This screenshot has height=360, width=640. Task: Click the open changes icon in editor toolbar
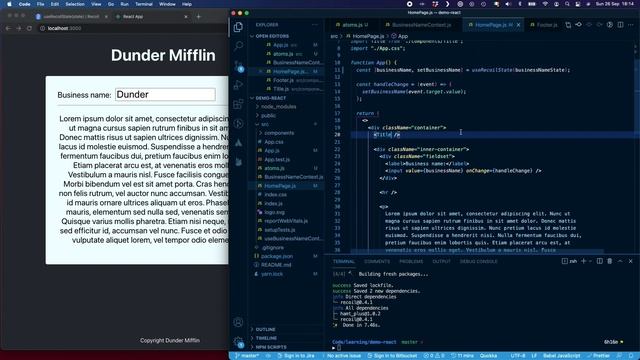click(x=568, y=25)
